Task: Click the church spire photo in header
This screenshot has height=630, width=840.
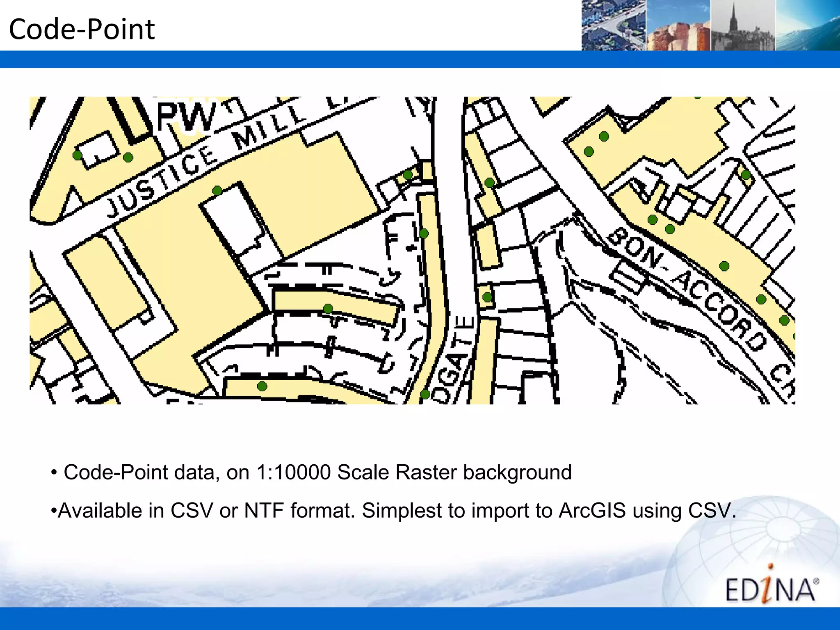Action: (x=743, y=25)
